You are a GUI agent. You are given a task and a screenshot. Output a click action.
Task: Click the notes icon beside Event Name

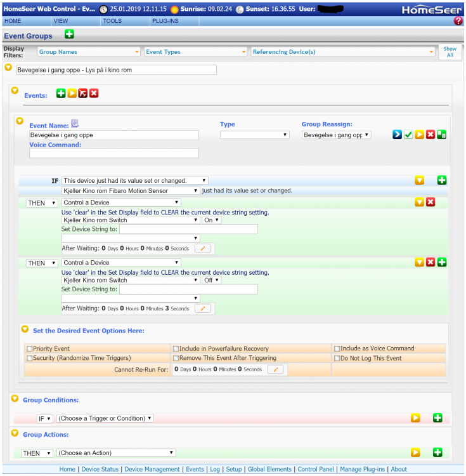click(x=75, y=124)
